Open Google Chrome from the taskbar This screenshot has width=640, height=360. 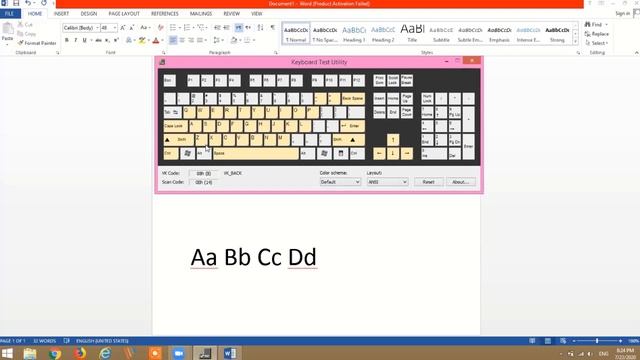(x=55, y=353)
